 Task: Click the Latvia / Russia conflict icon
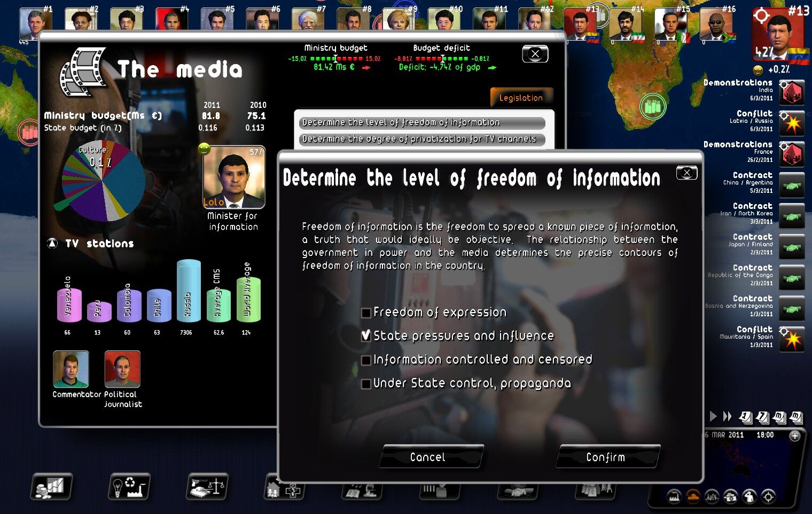[x=792, y=123]
